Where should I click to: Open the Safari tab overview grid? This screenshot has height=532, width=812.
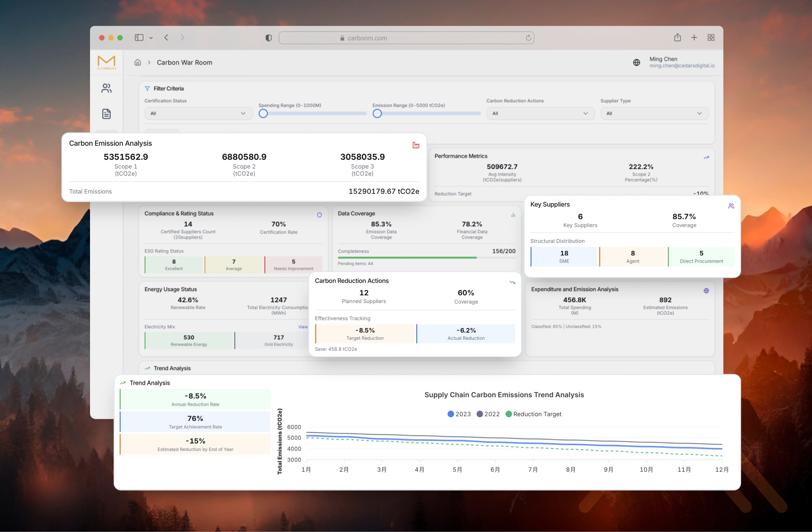(x=711, y=38)
